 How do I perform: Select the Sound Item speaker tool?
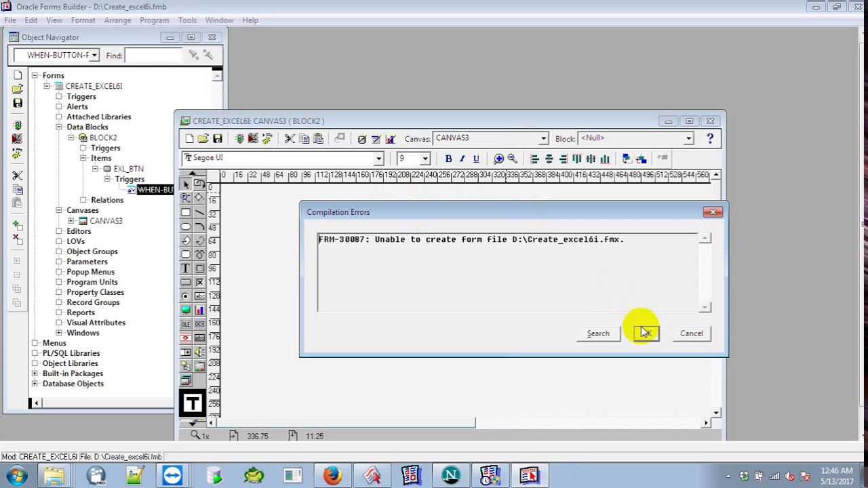click(199, 352)
